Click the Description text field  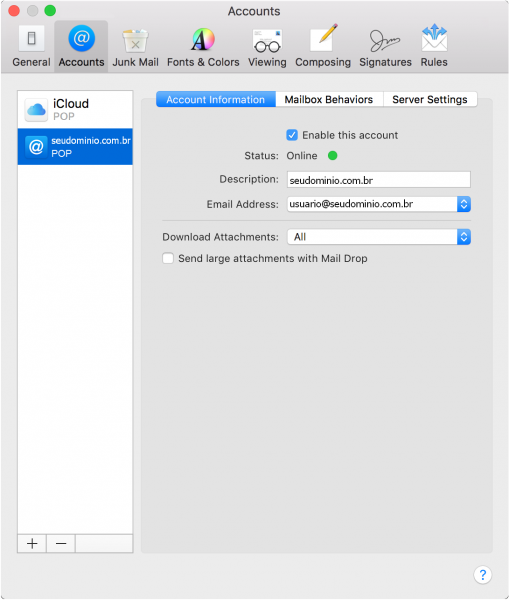point(378,180)
